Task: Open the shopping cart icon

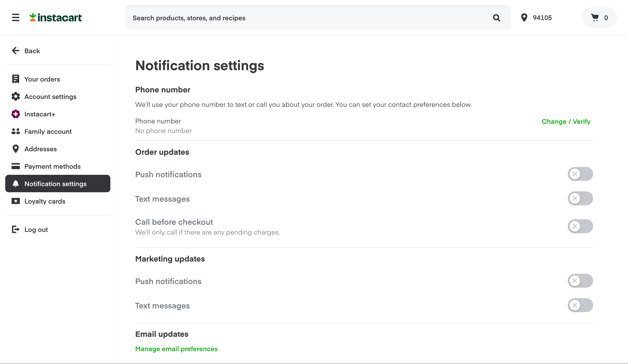Action: click(x=595, y=17)
